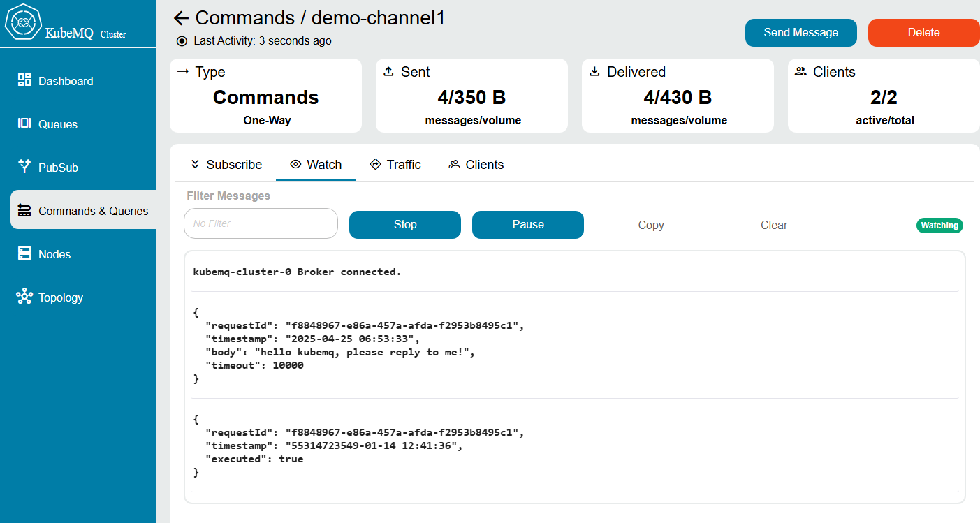This screenshot has width=980, height=523.
Task: Click the Topology network icon
Action: (24, 297)
